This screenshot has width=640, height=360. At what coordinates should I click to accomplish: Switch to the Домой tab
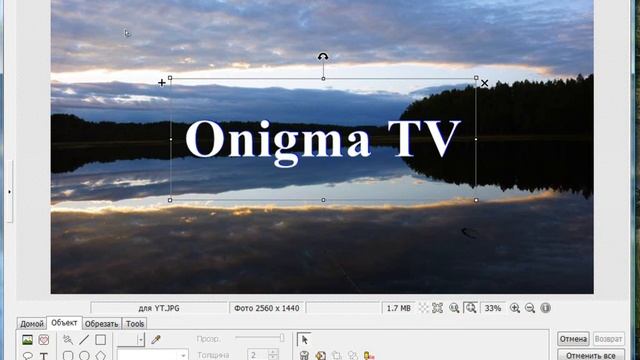click(x=31, y=324)
